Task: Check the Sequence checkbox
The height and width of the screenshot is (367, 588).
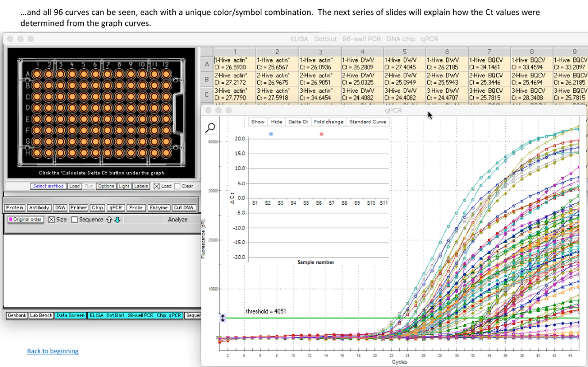Action: [74, 220]
